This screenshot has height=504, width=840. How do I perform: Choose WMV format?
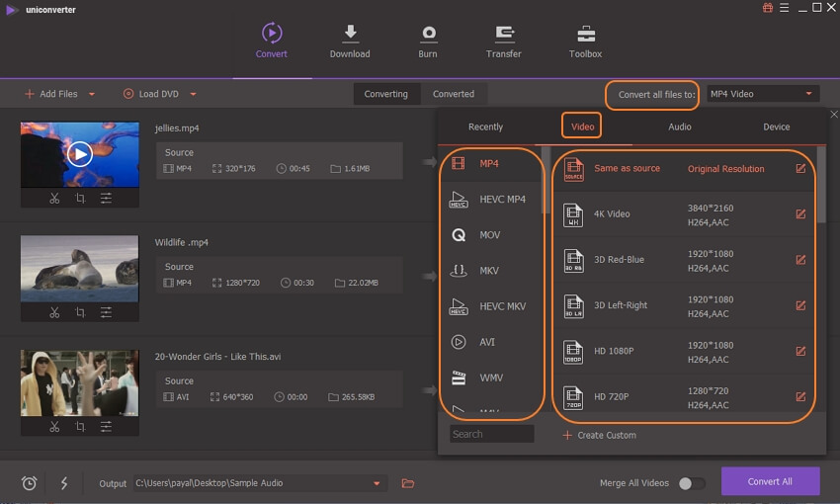(490, 378)
